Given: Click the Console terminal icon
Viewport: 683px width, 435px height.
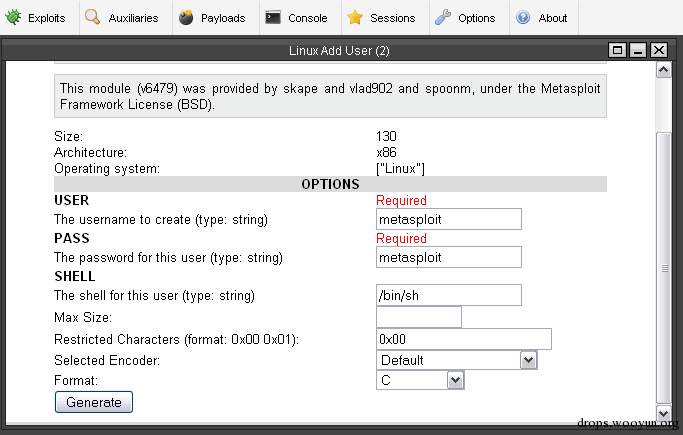Looking at the screenshot, I should (x=273, y=17).
